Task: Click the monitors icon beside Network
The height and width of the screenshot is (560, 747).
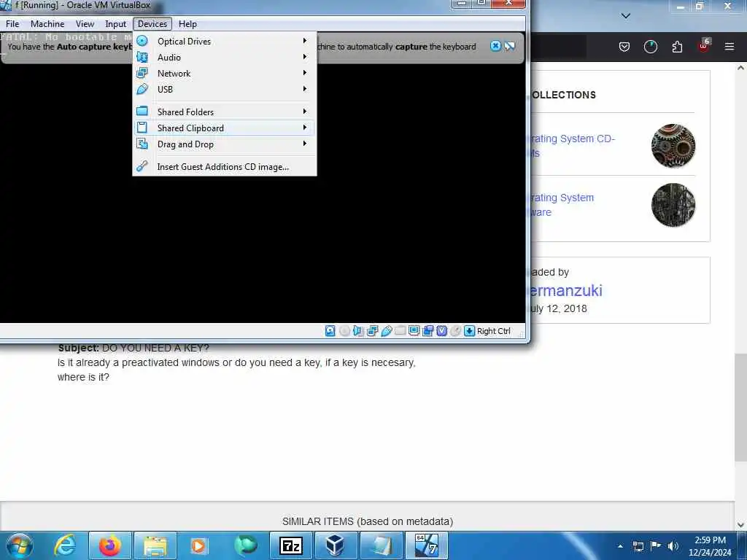Action: [x=142, y=73]
